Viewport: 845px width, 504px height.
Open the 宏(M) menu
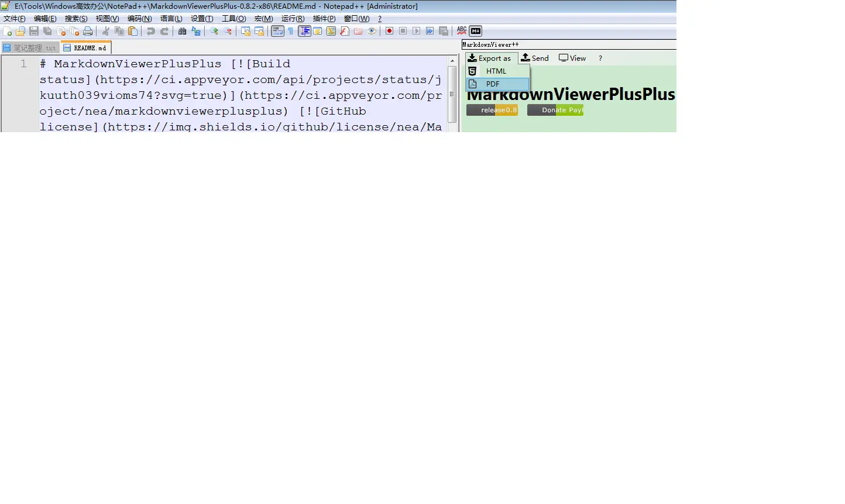263,19
